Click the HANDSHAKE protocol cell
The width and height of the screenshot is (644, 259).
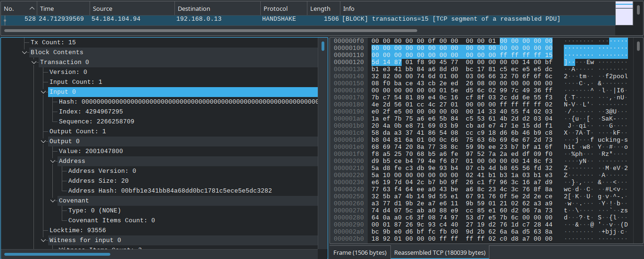pyautogui.click(x=279, y=19)
